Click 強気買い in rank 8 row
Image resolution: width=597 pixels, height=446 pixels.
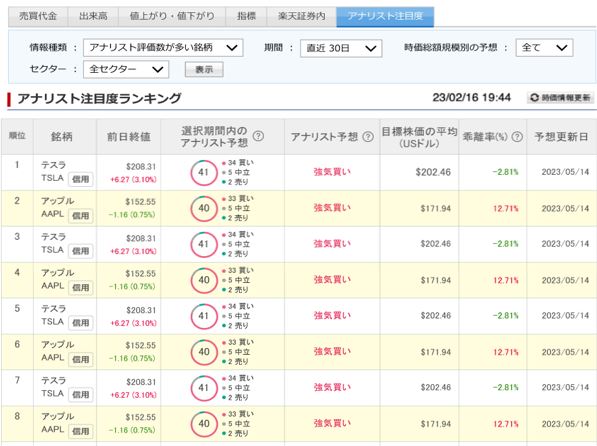click(x=332, y=423)
